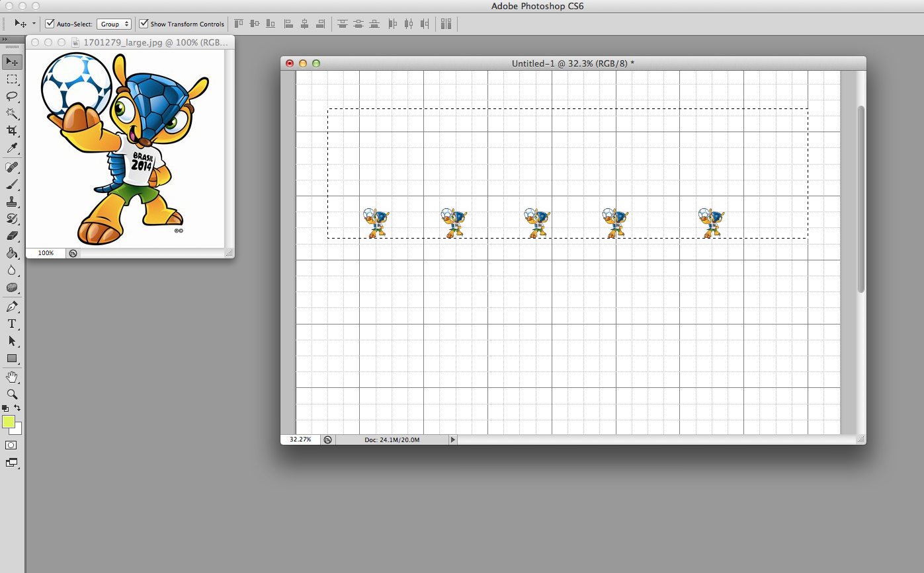Uncheck the Auto-Select checkbox
Screen dimensions: 924x573
(x=50, y=24)
